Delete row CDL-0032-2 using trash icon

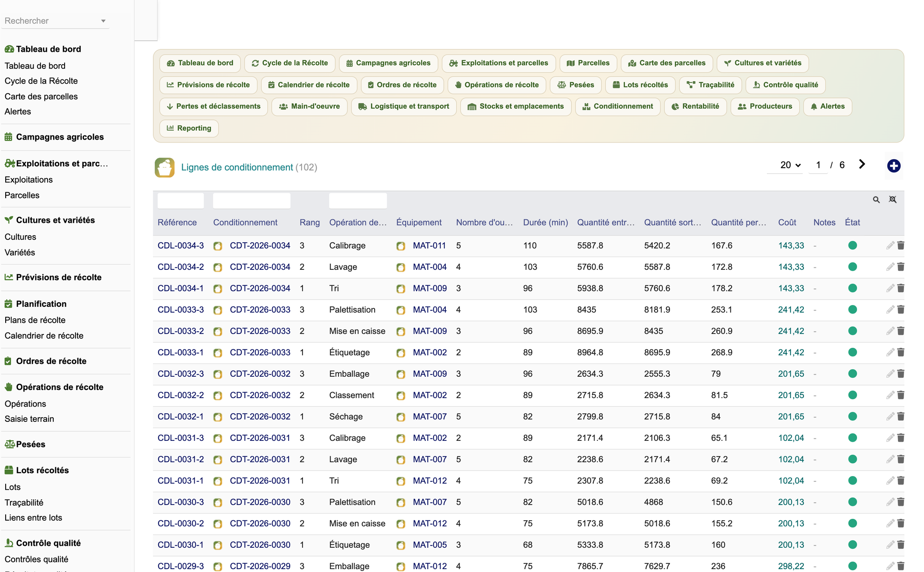coord(901,395)
